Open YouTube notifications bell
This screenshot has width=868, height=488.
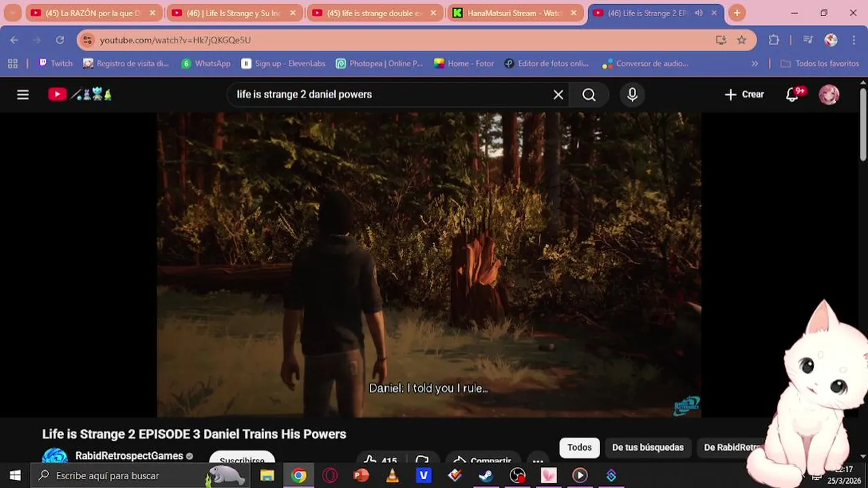click(793, 95)
